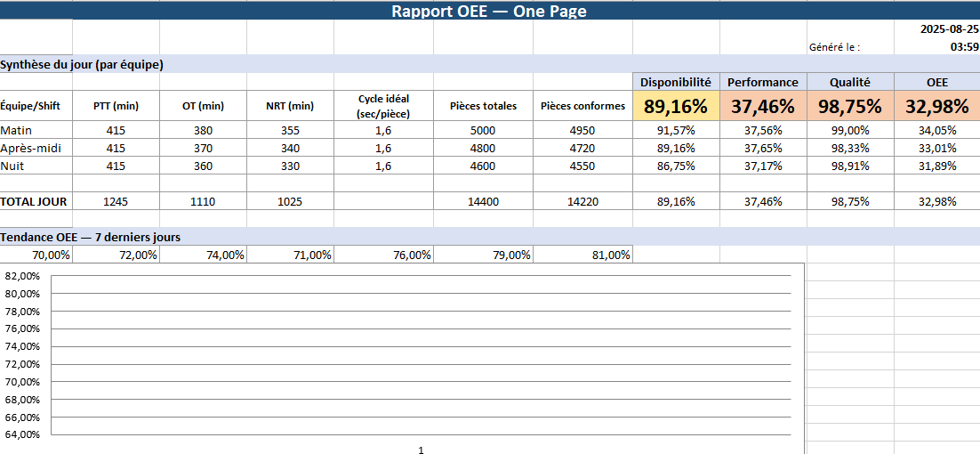Select the "PTT (min)" column header
Screen dimensions: 980x454
click(116, 106)
